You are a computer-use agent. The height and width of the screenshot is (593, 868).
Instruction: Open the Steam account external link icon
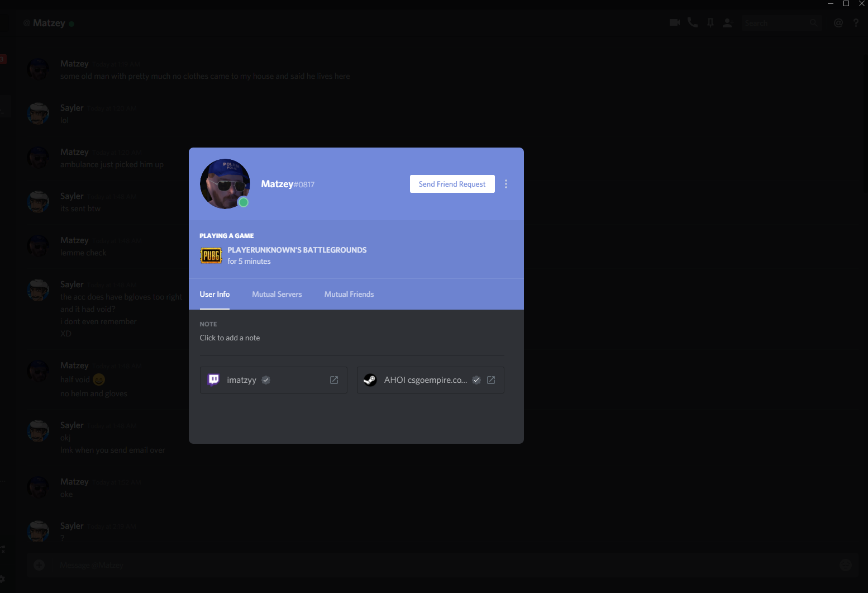(x=491, y=380)
